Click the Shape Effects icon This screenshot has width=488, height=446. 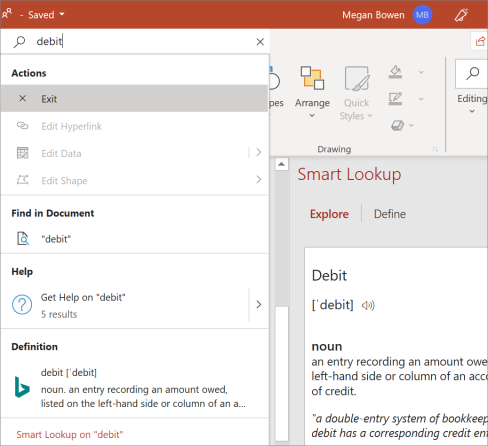pyautogui.click(x=397, y=125)
